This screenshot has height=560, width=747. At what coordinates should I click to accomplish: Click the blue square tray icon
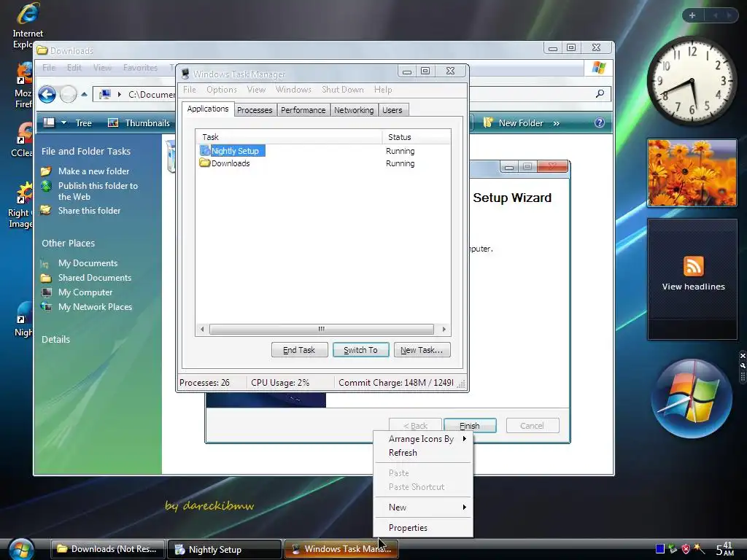pyautogui.click(x=659, y=548)
